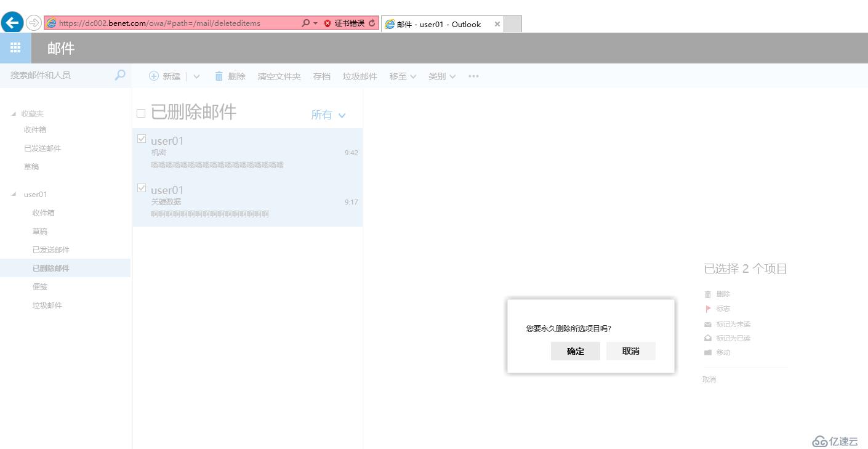Open the 新建 dropdown arrow
The image size is (868, 449).
click(x=196, y=76)
